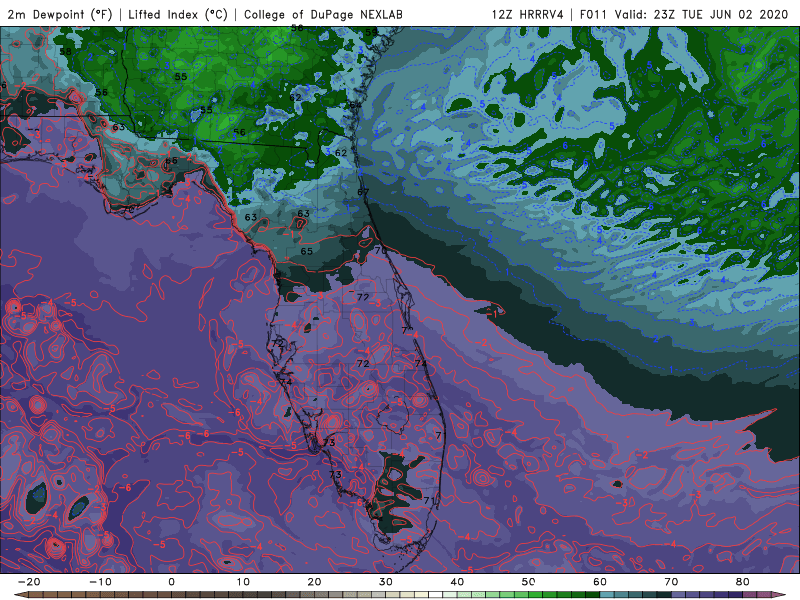Click the '70' label on the color scale
Viewport: 800px width, 600px height.
(671, 582)
